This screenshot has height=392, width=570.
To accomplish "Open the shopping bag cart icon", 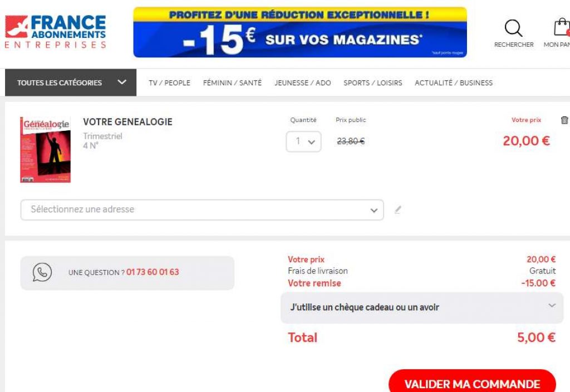I will 562,27.
